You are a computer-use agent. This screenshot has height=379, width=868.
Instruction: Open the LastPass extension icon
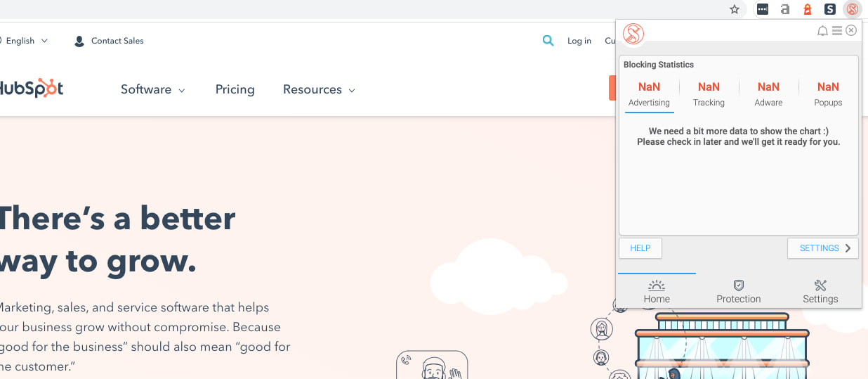(x=763, y=9)
